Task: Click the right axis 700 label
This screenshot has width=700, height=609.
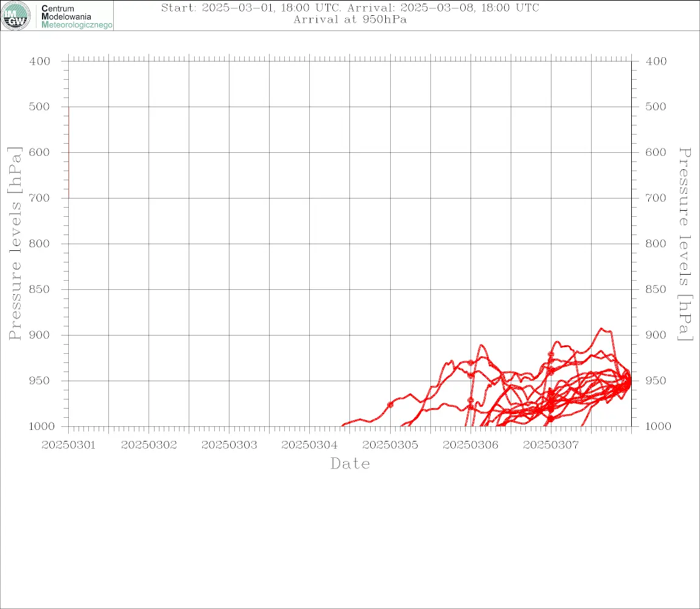Action: (656, 198)
